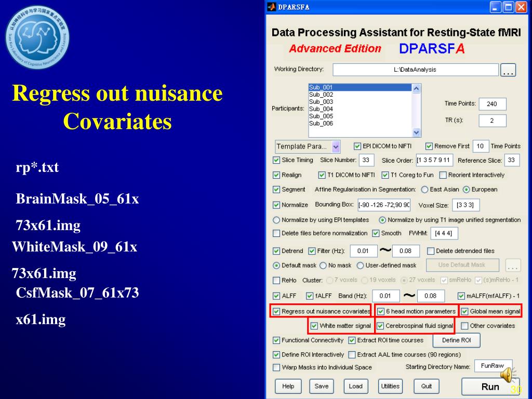532x399 pixels.
Task: Toggle Global mean signal checkbox
Action: (464, 311)
